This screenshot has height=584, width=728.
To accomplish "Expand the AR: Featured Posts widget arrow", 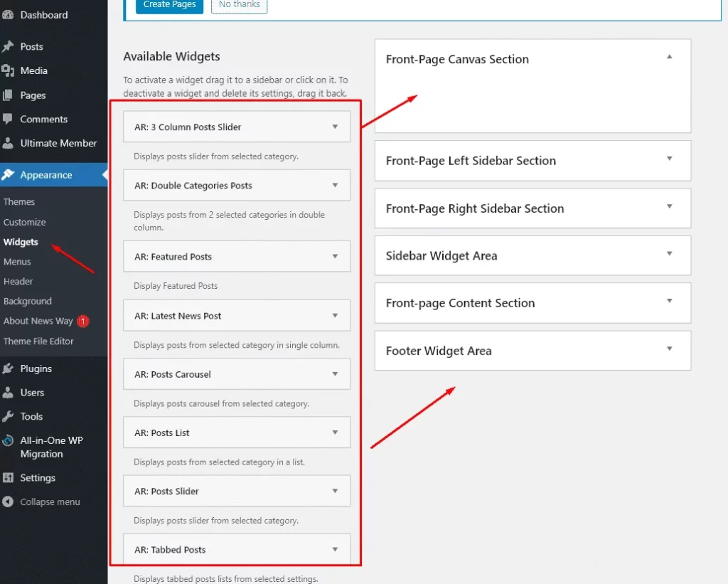I will click(335, 256).
